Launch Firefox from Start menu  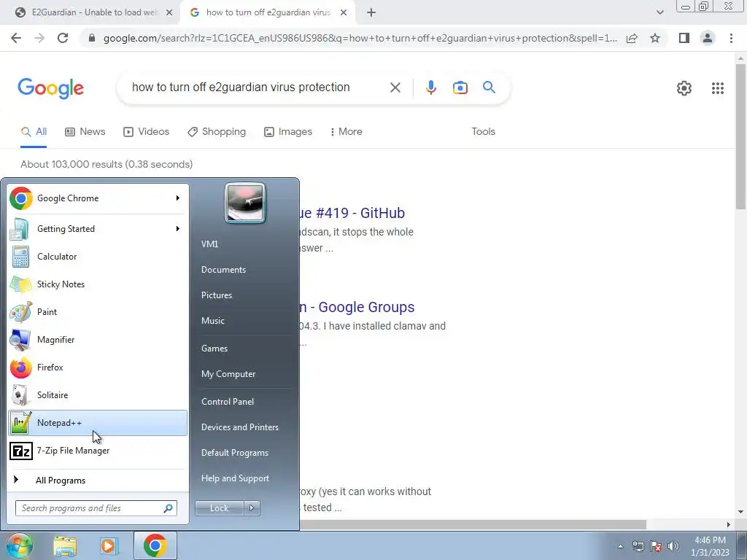pyautogui.click(x=98, y=367)
